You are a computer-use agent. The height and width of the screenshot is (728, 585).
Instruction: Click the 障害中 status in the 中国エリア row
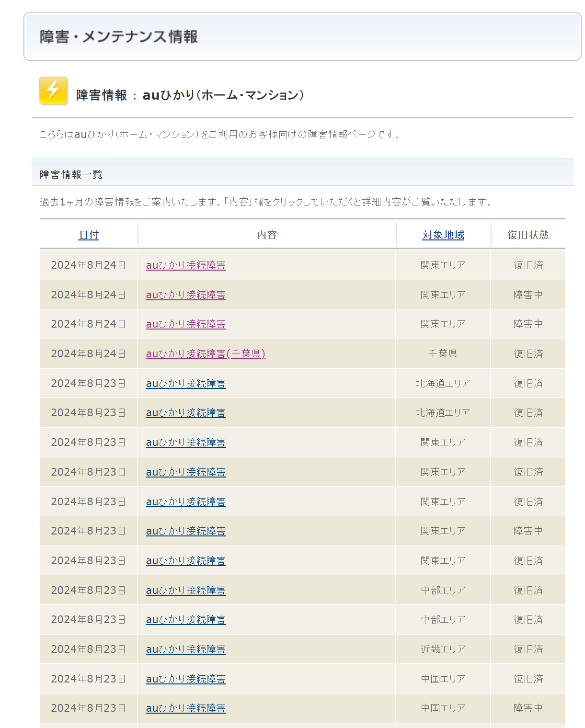click(x=528, y=708)
